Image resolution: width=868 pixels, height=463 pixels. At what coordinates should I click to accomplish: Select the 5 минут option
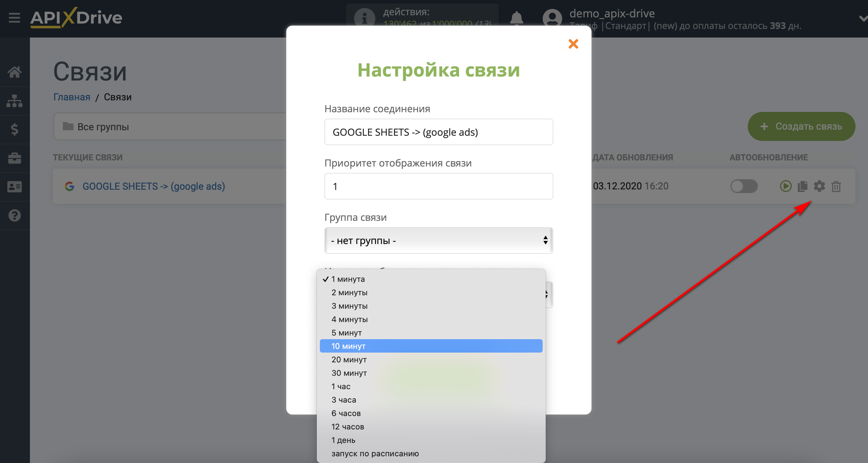click(x=431, y=333)
